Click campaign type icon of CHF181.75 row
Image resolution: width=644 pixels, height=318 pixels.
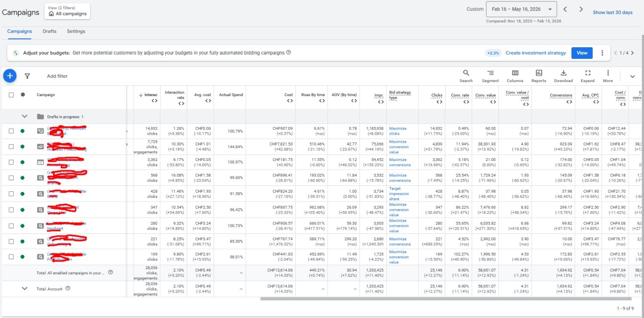click(x=40, y=162)
